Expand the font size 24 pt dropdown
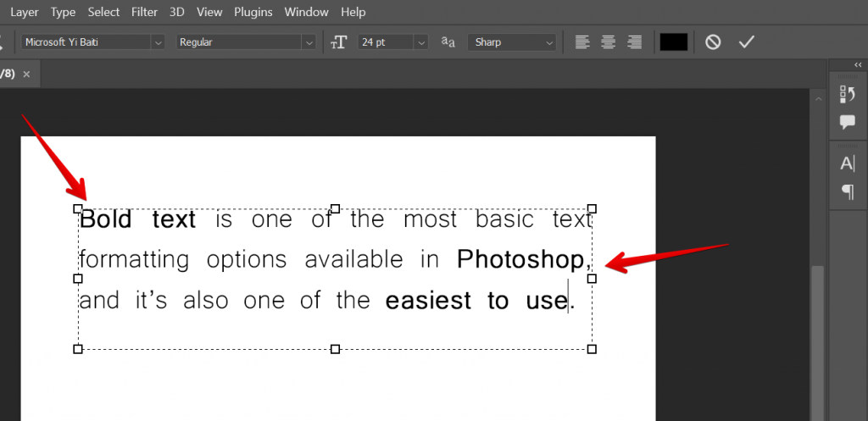Viewport: 868px width, 421px height. [x=421, y=42]
